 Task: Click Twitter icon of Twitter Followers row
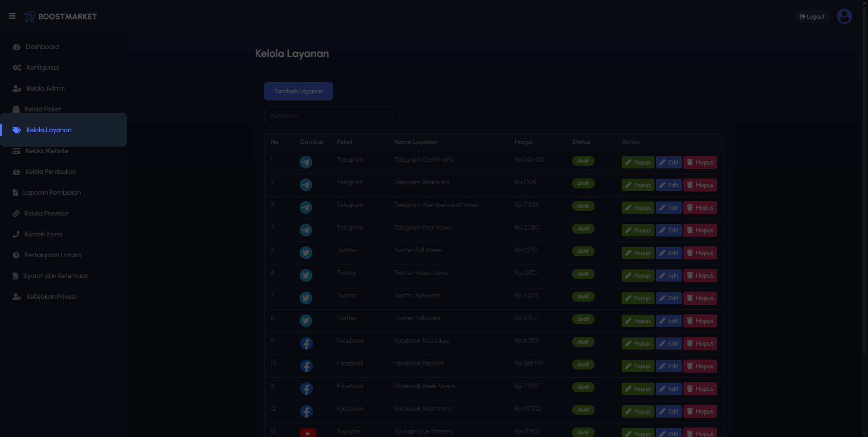(x=306, y=321)
